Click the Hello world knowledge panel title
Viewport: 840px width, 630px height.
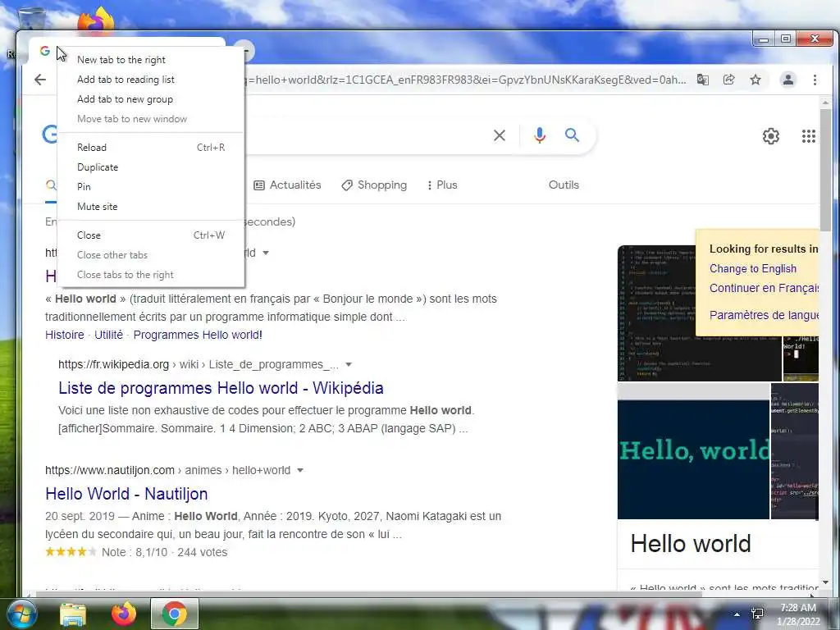point(691,544)
